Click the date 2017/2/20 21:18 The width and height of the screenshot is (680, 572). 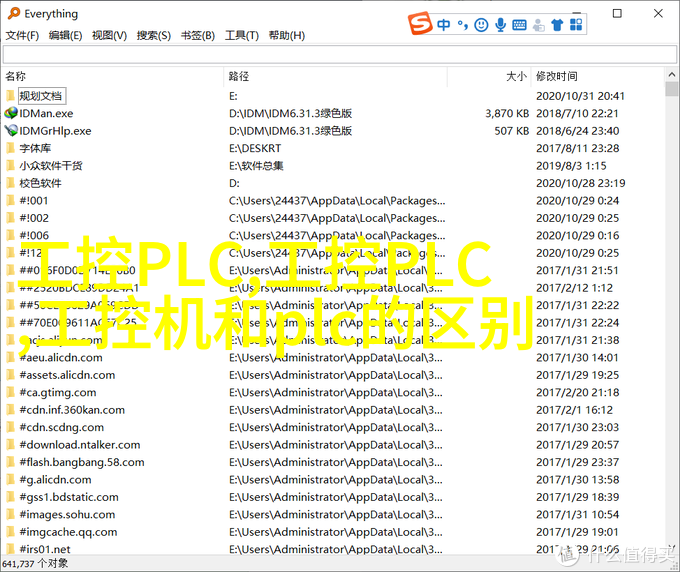[x=578, y=392]
